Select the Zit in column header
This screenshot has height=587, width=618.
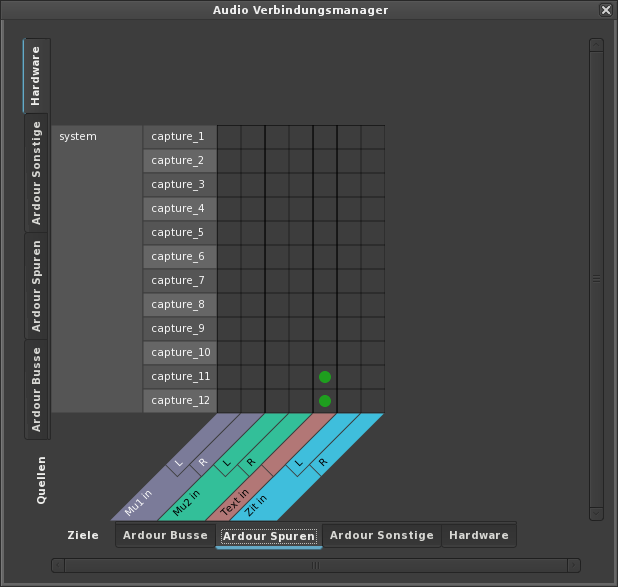256,505
